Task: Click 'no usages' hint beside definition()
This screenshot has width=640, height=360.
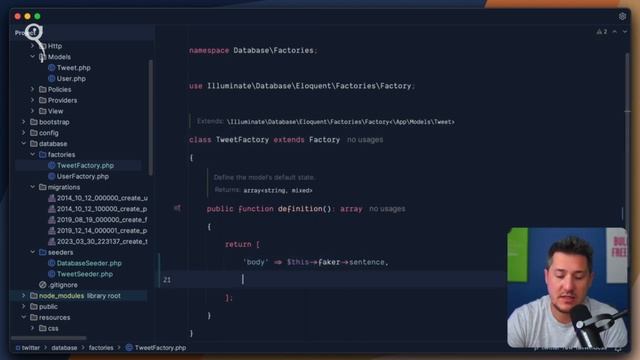Action: (387, 209)
